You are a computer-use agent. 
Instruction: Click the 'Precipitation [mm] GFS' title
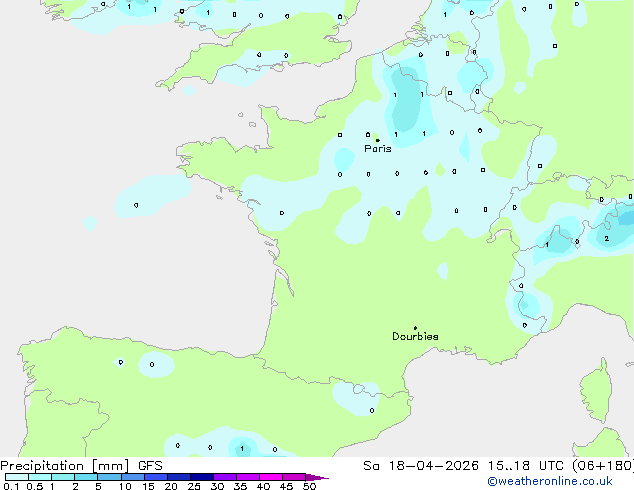(81, 466)
